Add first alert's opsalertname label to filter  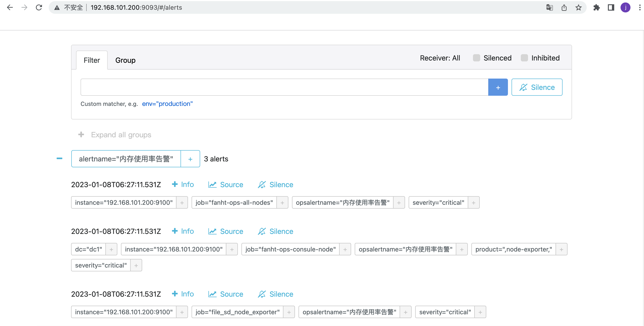point(399,203)
